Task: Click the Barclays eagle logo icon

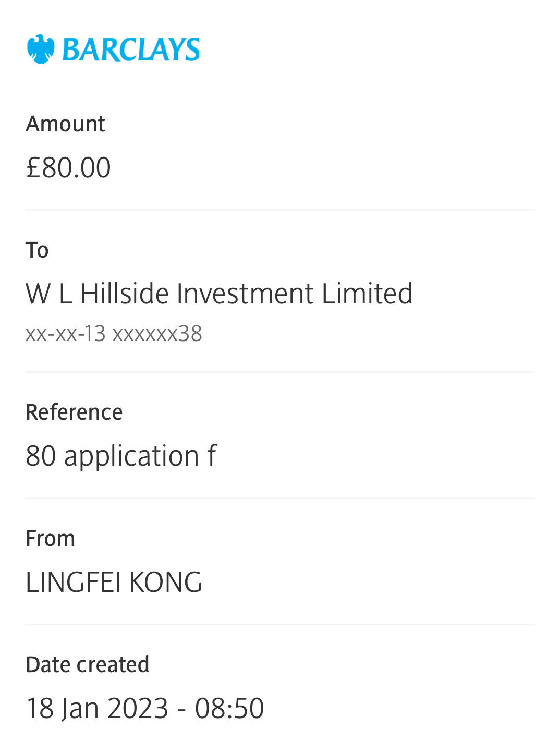Action: coord(41,50)
